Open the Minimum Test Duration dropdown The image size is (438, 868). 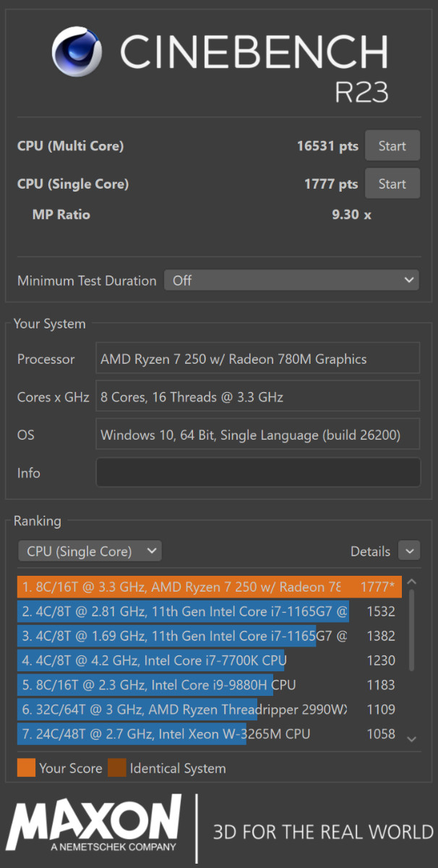[x=291, y=280]
